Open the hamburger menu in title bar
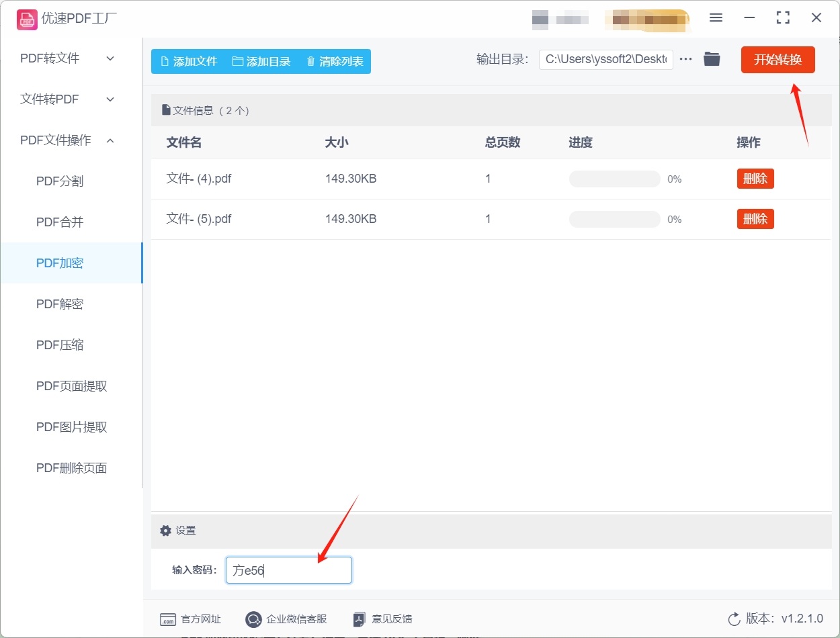The width and height of the screenshot is (840, 638). (x=716, y=18)
